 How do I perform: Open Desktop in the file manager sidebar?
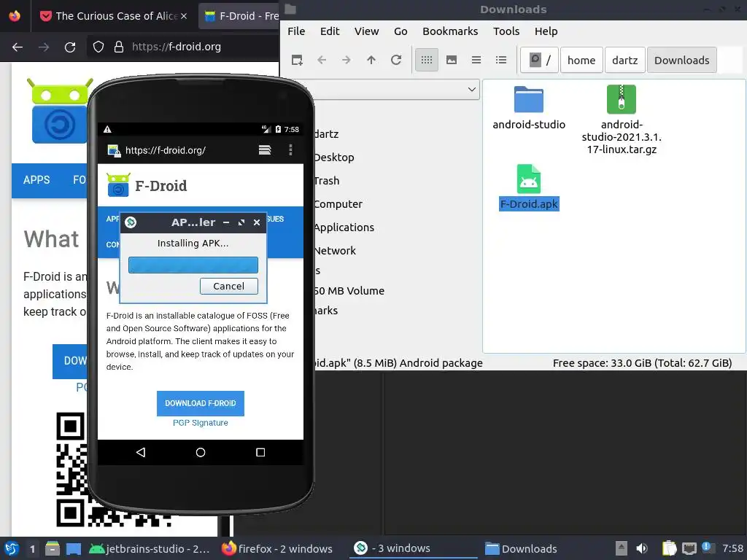click(x=334, y=157)
